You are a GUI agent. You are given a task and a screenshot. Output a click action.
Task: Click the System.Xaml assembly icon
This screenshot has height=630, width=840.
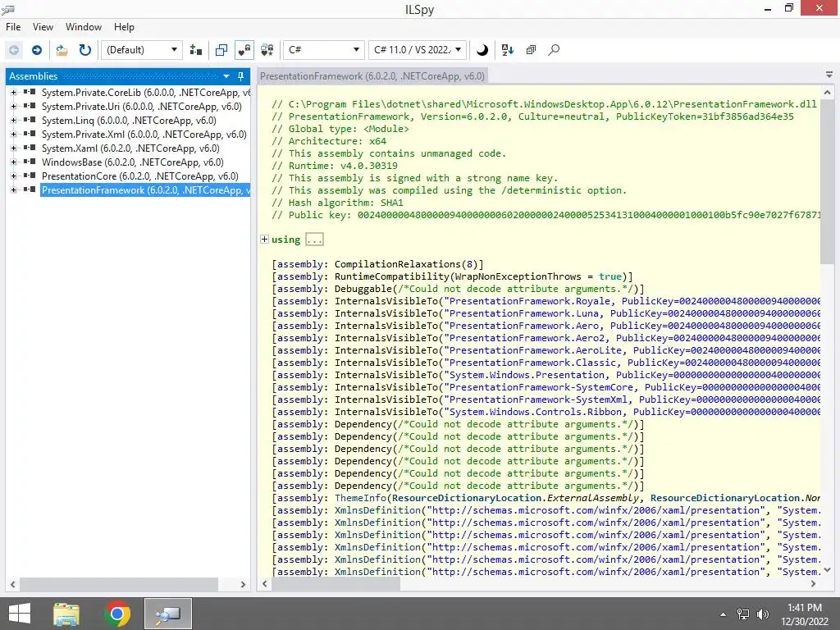click(x=30, y=148)
